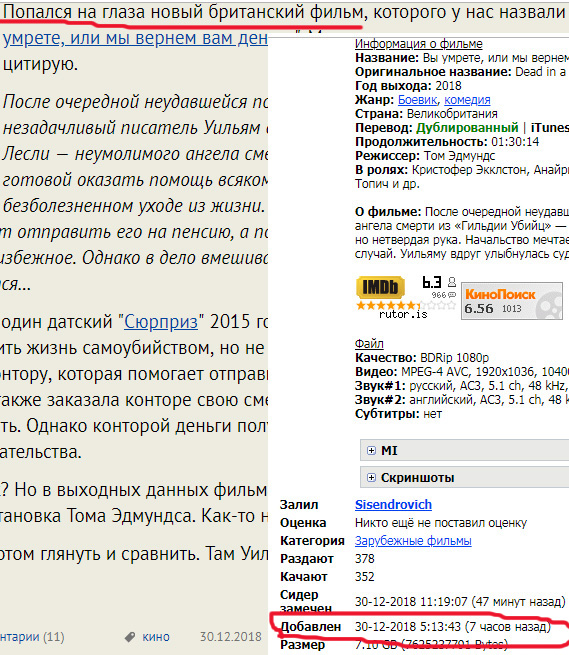The width and height of the screenshot is (569, 655).
Task: Expand the Скриншоты spoiler section
Action: (x=465, y=477)
